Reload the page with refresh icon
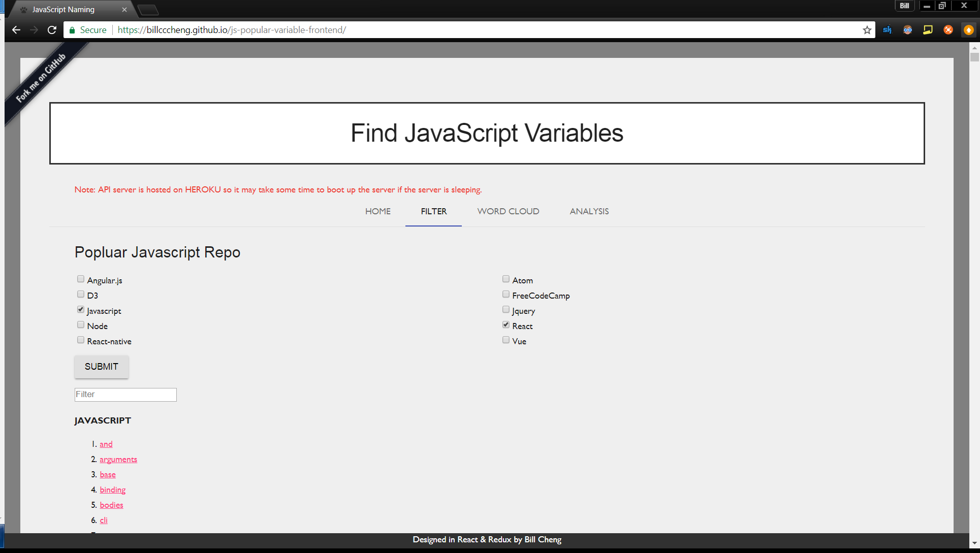Screen dimensions: 980x553 pyautogui.click(x=52, y=30)
